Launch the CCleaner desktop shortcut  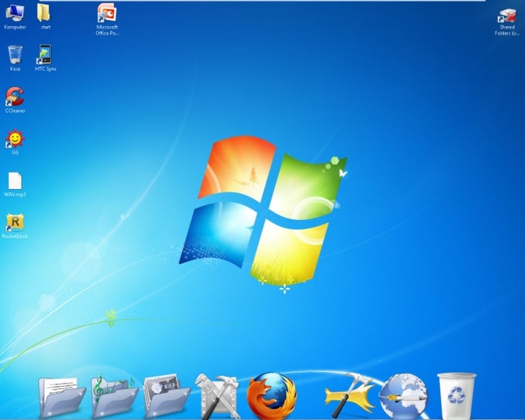(x=15, y=97)
